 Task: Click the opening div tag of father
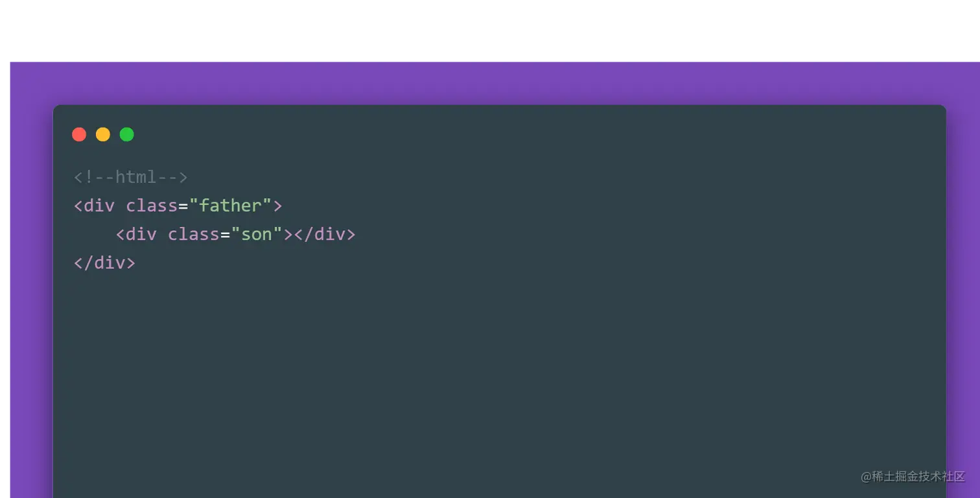tap(95, 206)
